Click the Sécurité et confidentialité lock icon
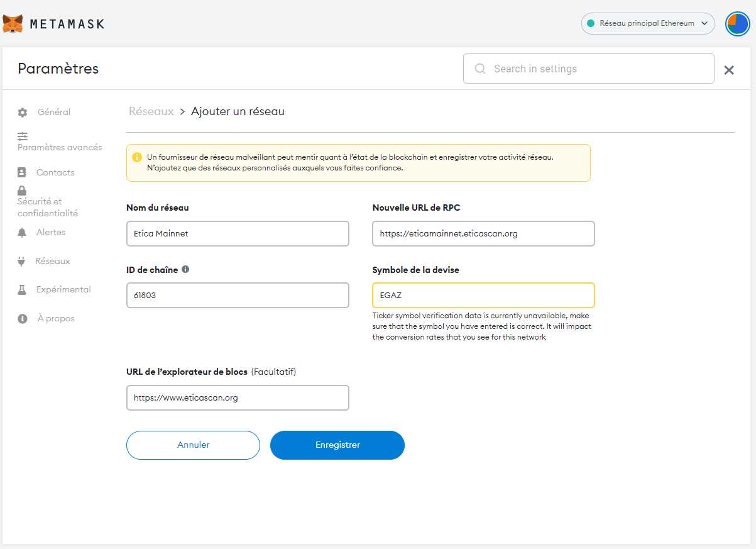The image size is (756, 549). (x=22, y=191)
